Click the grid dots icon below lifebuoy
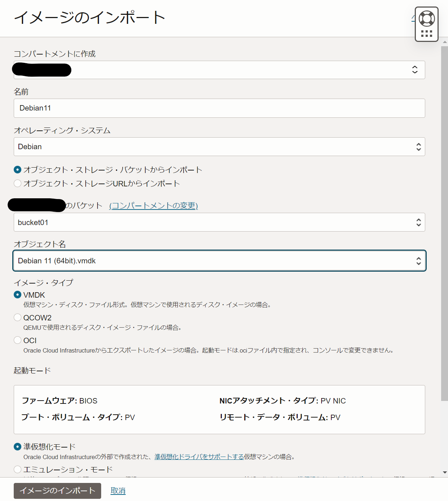 427,34
